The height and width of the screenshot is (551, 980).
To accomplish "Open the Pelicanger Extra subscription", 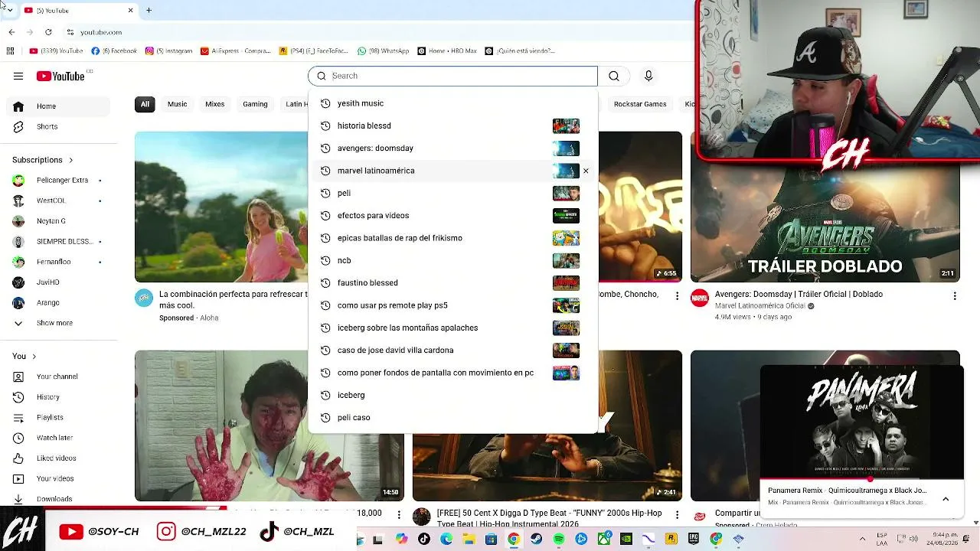I will [x=58, y=181].
